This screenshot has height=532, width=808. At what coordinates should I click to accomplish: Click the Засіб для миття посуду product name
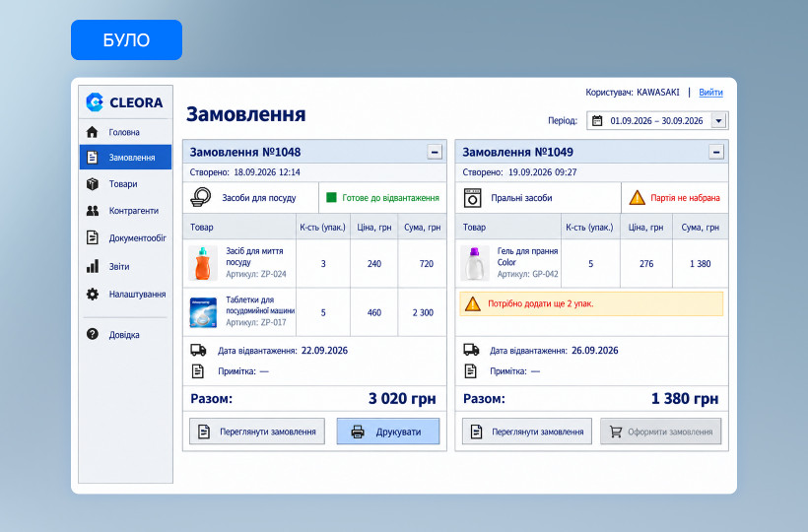click(x=254, y=256)
